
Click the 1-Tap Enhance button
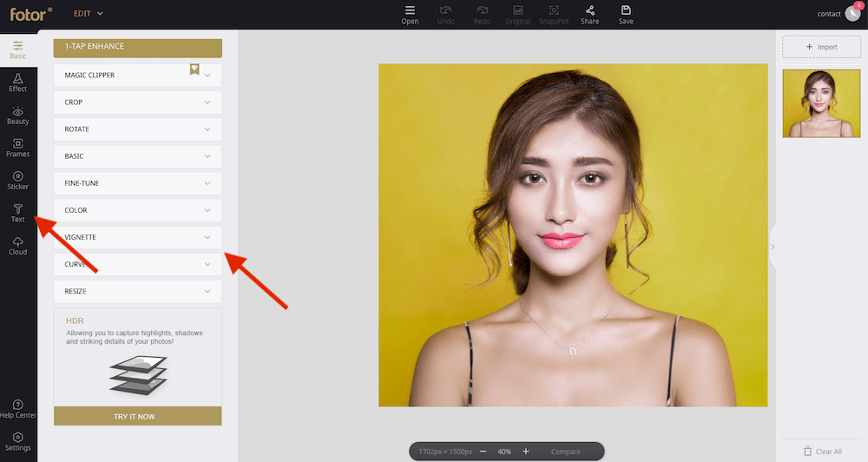pos(137,47)
